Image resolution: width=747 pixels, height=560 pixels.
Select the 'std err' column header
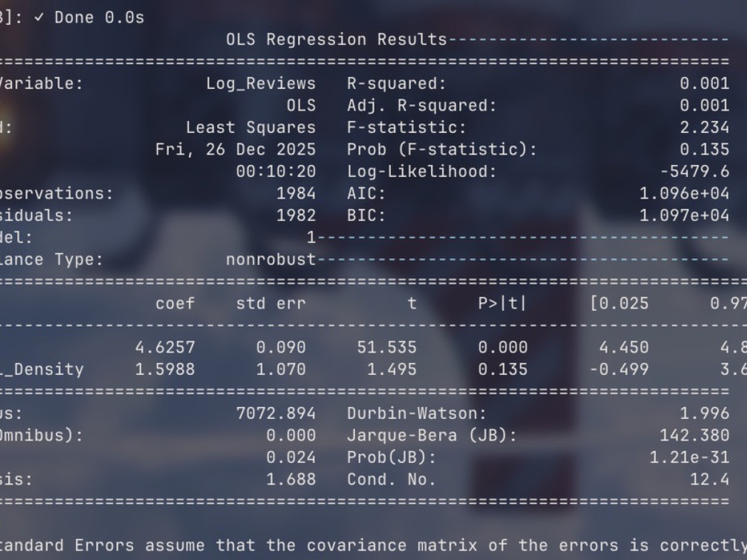[x=270, y=303]
